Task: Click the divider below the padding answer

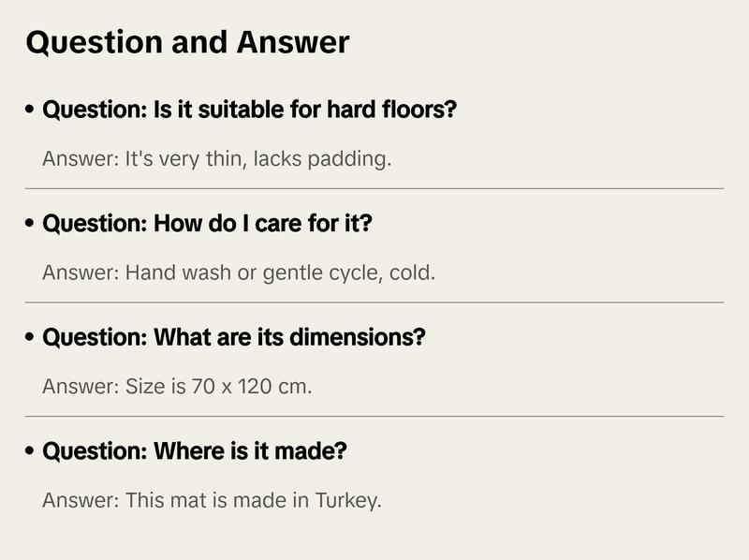Action: point(374,188)
